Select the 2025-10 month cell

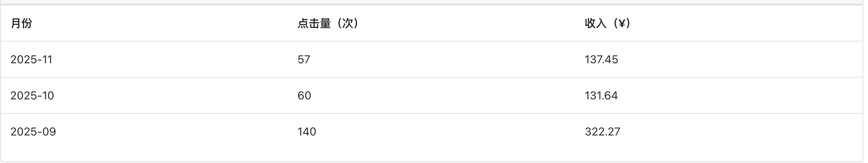[x=32, y=96]
